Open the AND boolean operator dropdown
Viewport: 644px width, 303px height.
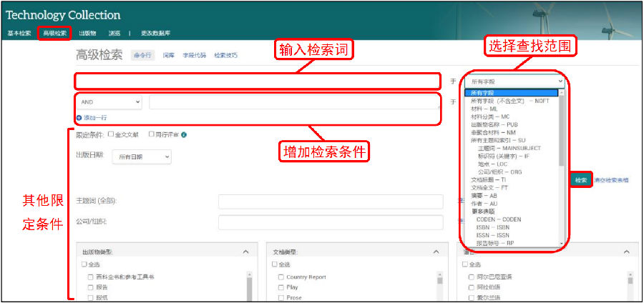click(x=111, y=102)
